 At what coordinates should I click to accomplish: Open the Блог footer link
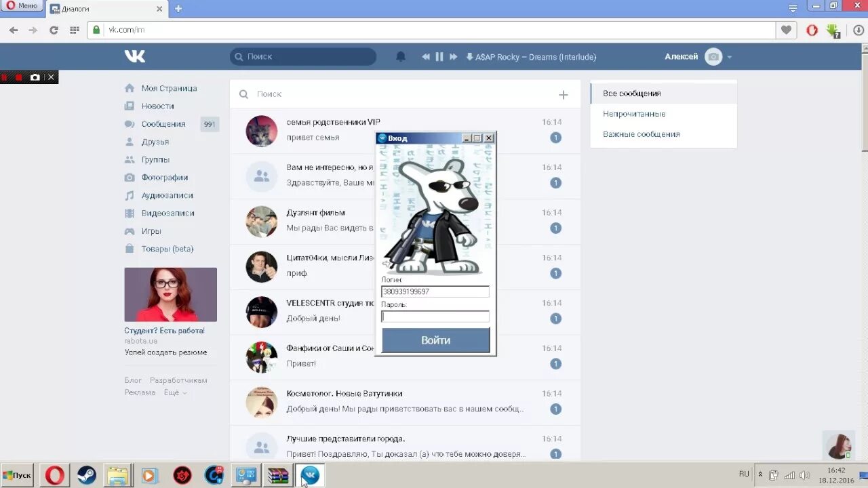tap(133, 380)
